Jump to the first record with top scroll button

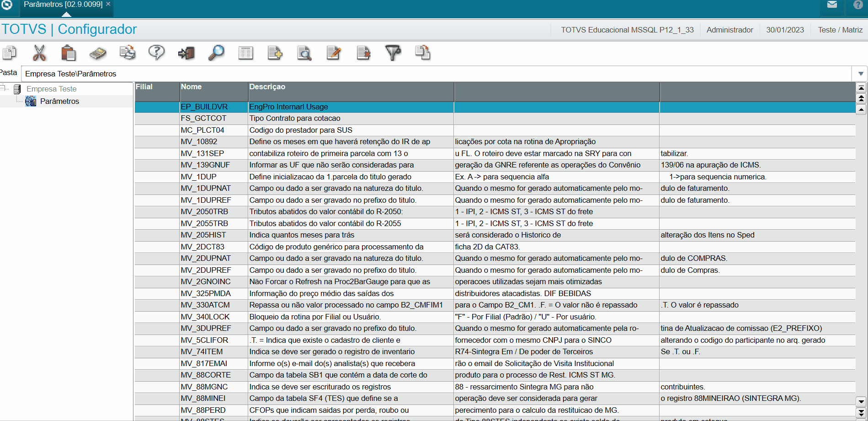(861, 88)
